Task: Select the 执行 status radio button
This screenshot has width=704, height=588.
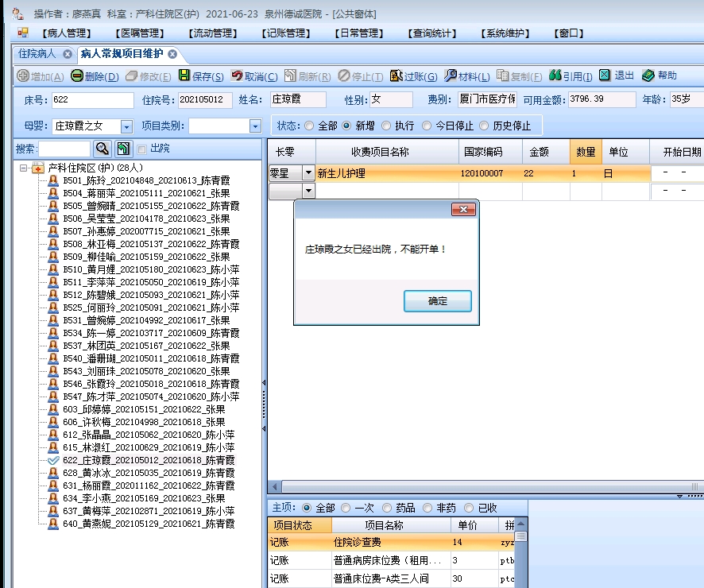Action: 385,126
